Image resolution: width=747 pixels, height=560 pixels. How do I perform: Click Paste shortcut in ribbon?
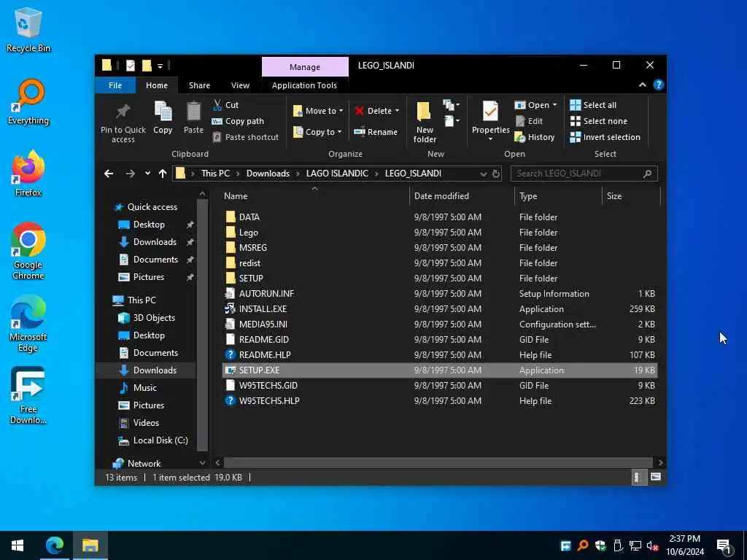[x=245, y=137]
